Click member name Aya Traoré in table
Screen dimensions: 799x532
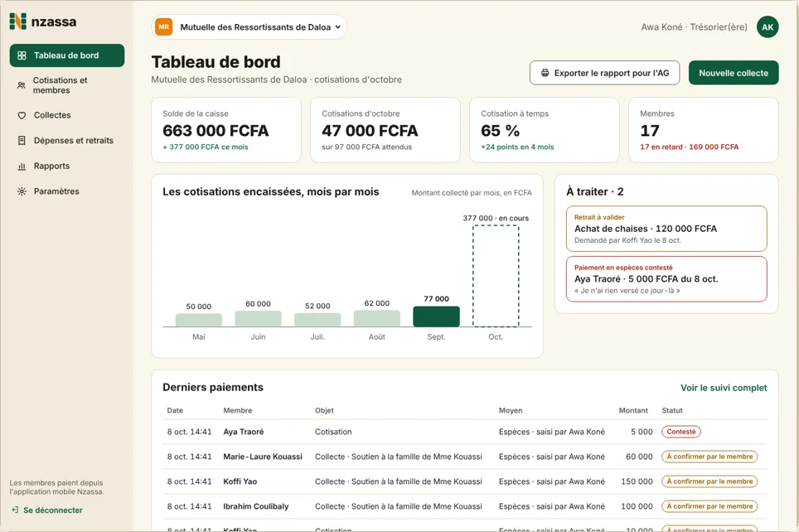[244, 432]
